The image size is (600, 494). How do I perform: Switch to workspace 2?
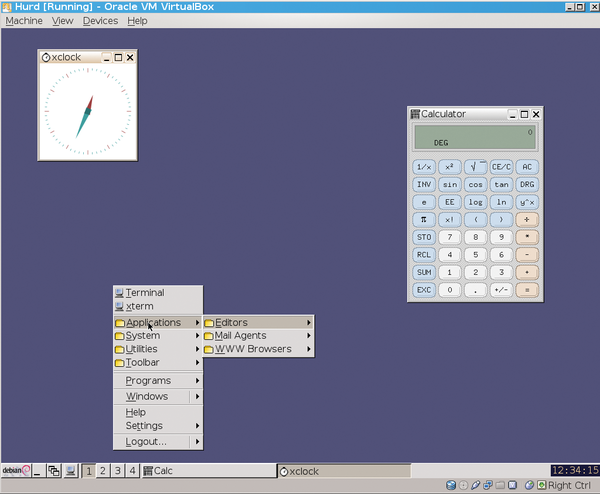[x=103, y=471]
